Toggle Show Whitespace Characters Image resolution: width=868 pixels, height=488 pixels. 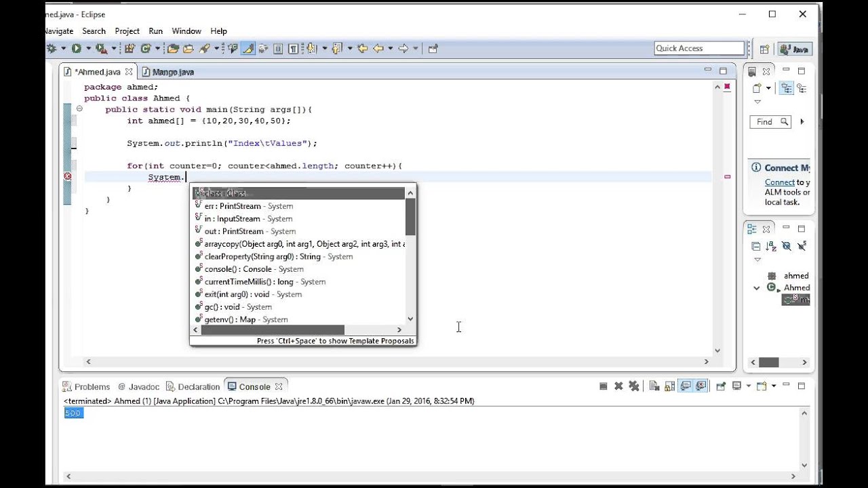click(293, 49)
